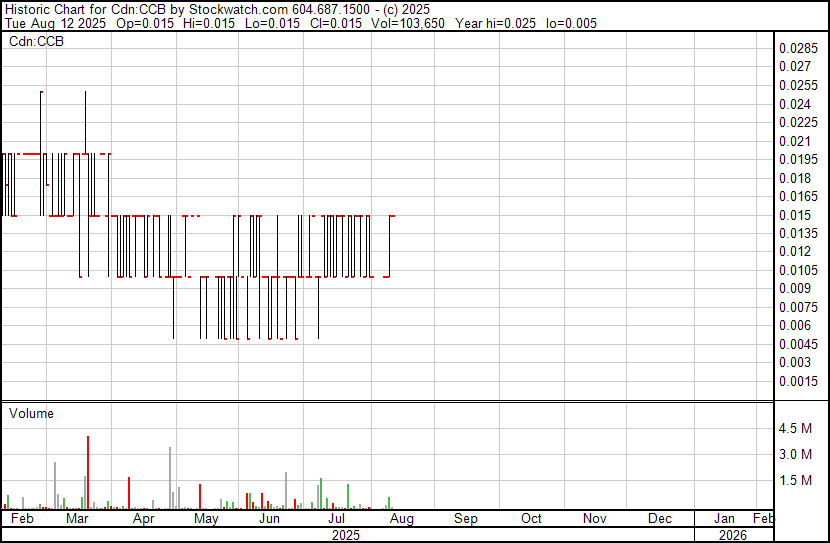Click the 'Lo=0.015' low value

click(273, 23)
